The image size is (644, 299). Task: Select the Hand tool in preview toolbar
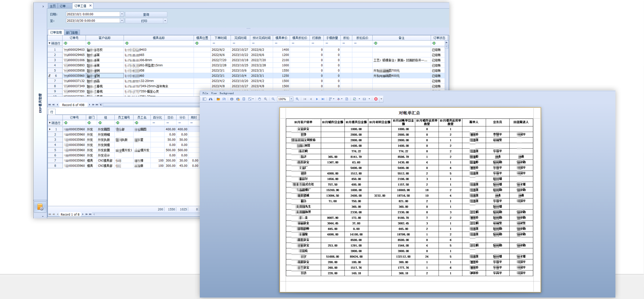[x=259, y=99]
